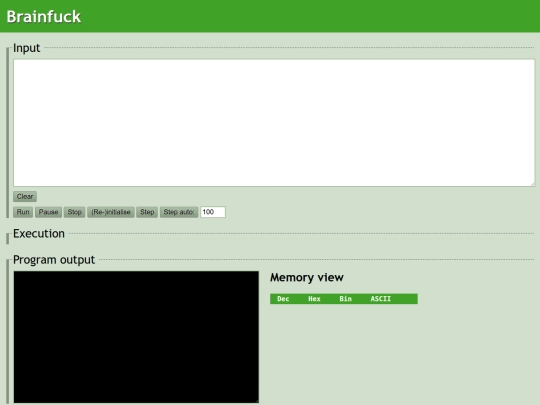Image resolution: width=540 pixels, height=405 pixels.
Task: Click the Execution section label
Action: point(39,234)
